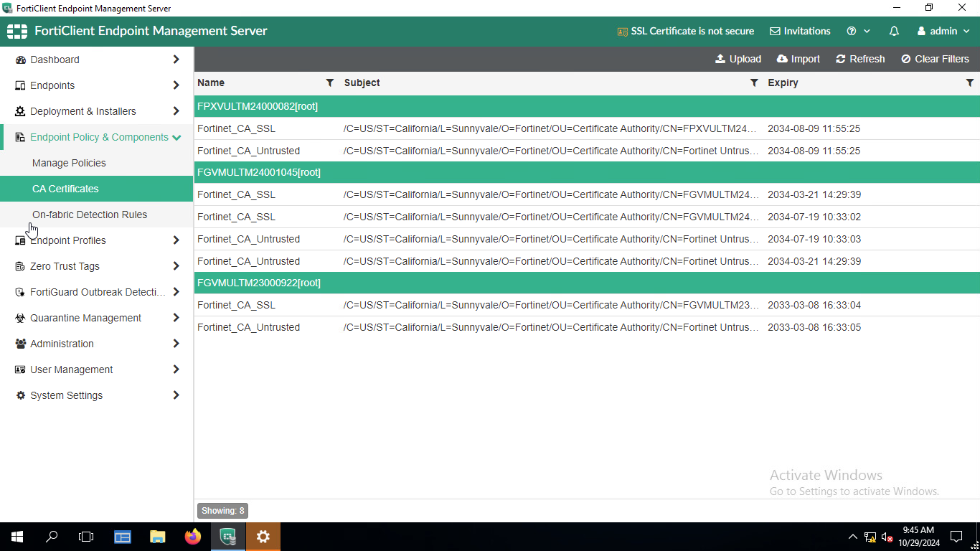Screen dimensions: 980x551
Task: Select the Dashboard gauge icon
Action: click(21, 60)
